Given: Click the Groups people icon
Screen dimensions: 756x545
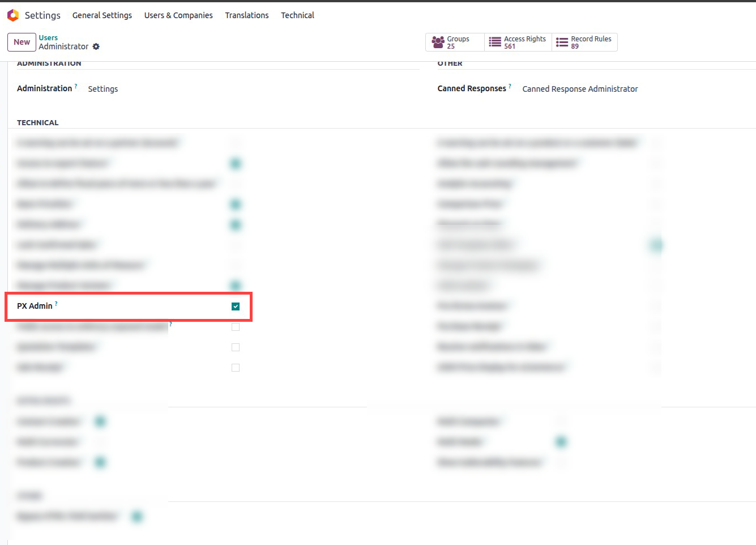Looking at the screenshot, I should 438,42.
